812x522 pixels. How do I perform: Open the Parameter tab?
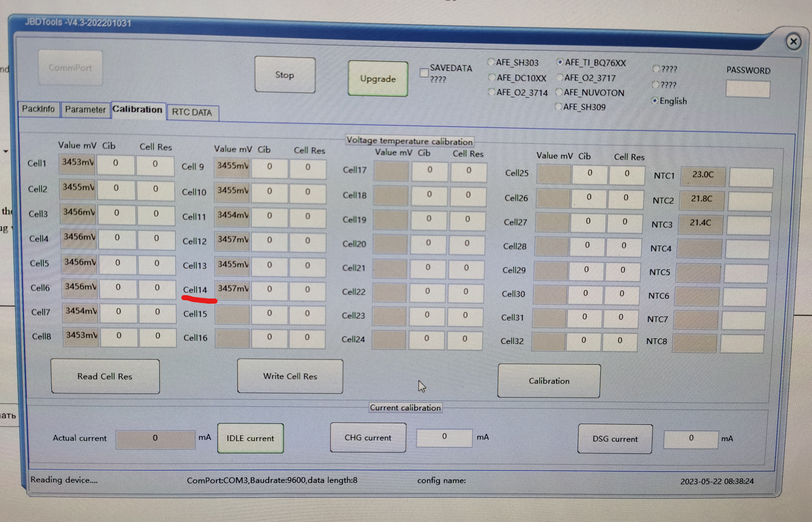(85, 110)
